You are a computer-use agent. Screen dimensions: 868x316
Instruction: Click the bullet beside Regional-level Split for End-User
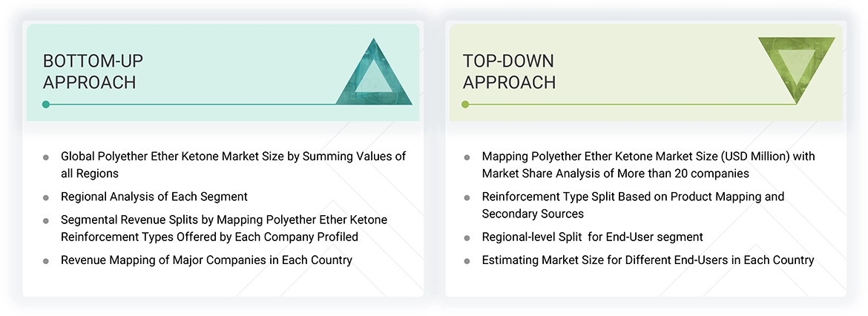(x=467, y=238)
